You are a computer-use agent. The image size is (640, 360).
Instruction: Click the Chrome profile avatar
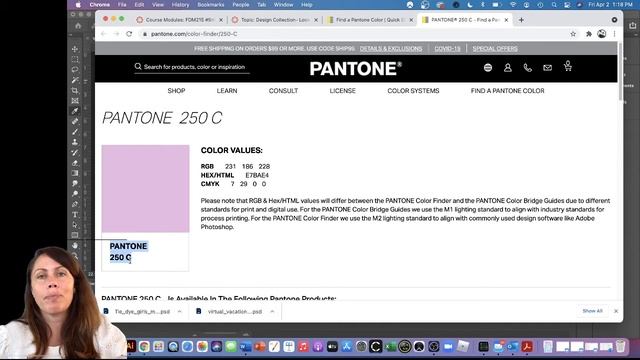click(602, 34)
